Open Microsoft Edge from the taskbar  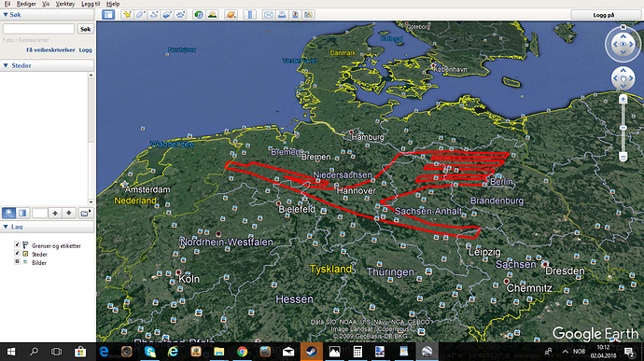tap(104, 352)
